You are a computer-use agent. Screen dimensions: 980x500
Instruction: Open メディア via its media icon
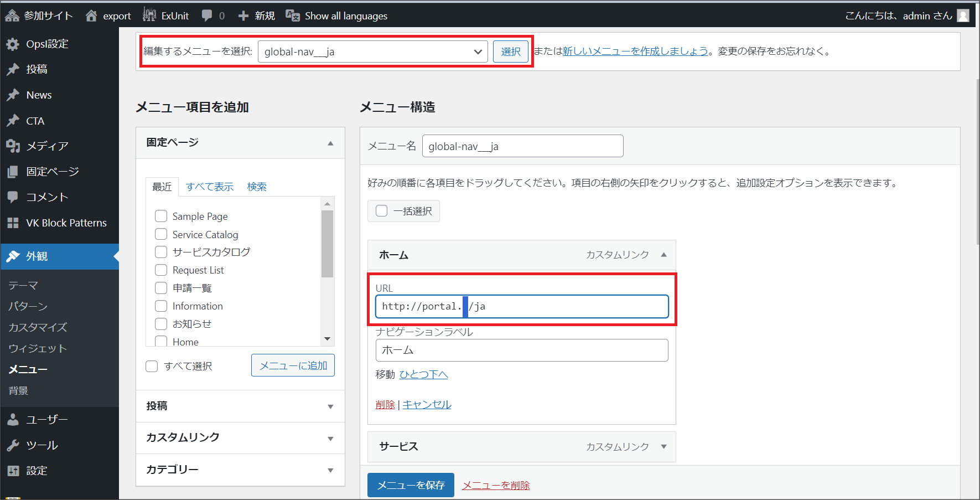[13, 146]
